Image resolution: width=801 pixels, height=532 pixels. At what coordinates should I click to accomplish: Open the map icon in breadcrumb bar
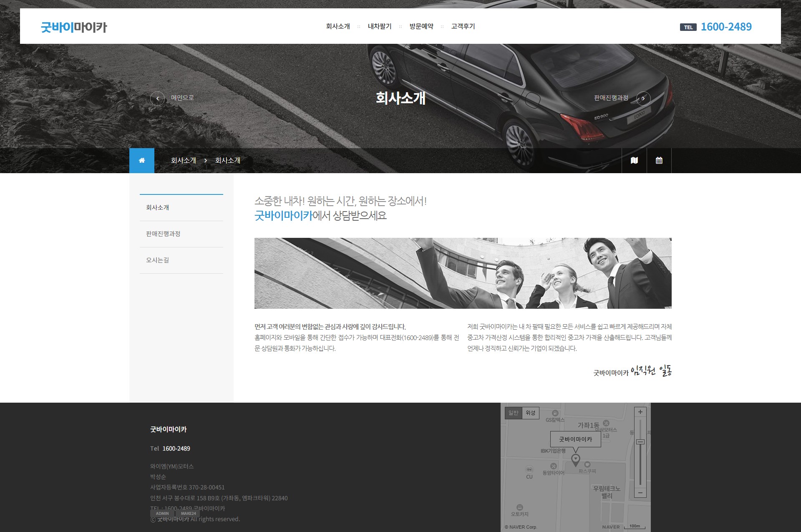(634, 160)
